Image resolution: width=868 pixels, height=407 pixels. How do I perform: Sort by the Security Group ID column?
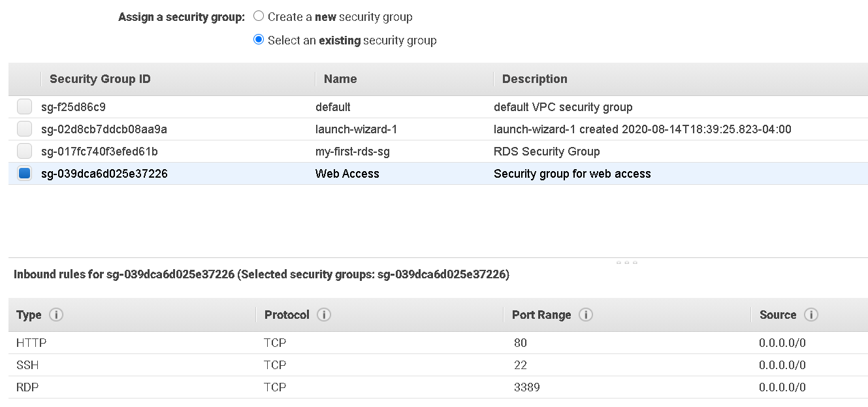pyautogui.click(x=99, y=78)
